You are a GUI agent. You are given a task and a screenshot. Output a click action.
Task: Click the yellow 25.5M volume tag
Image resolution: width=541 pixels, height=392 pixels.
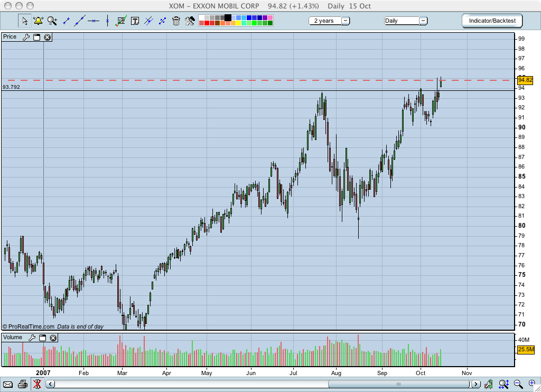tap(526, 350)
